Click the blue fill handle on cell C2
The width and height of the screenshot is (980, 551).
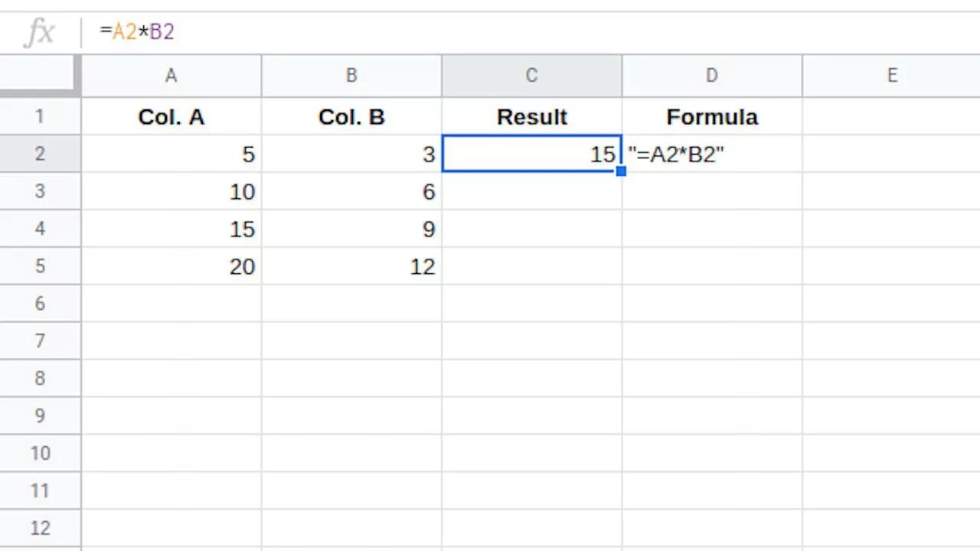(621, 171)
